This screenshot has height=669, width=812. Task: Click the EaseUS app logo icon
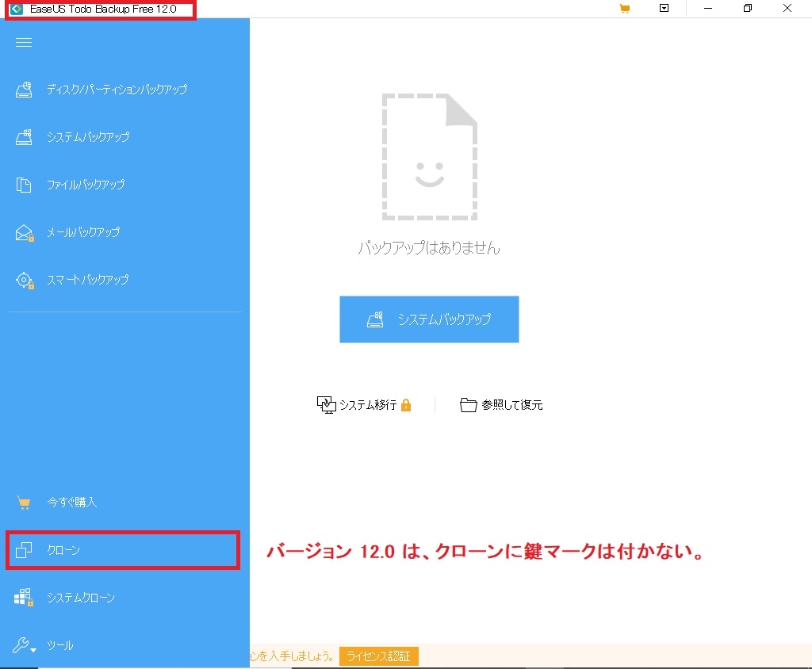click(17, 9)
